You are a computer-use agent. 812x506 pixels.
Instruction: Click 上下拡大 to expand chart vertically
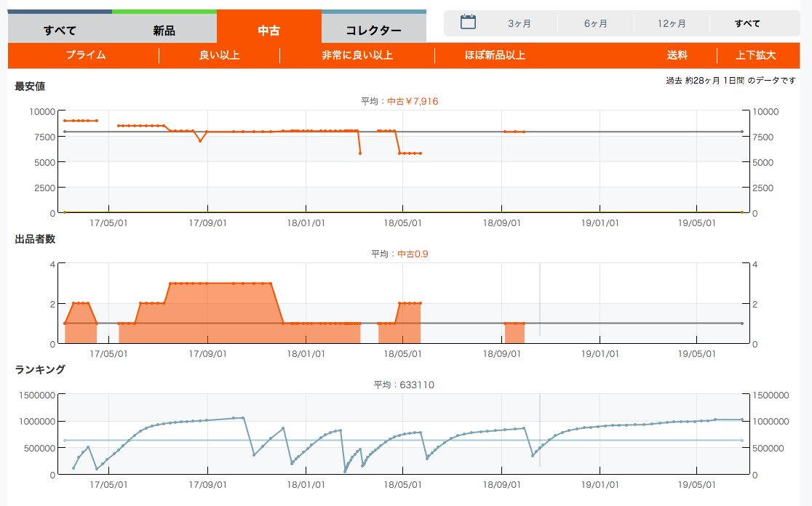pyautogui.click(x=755, y=55)
